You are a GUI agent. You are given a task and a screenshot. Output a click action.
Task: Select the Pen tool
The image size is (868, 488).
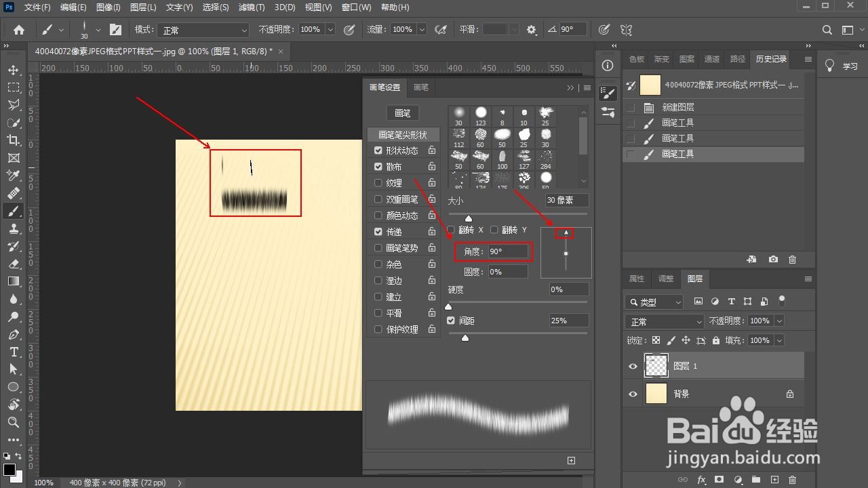14,334
